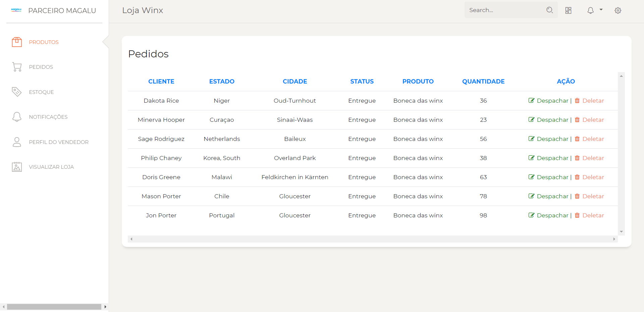Image resolution: width=644 pixels, height=312 pixels.
Task: Open Produtos from the box icon
Action: 17,42
